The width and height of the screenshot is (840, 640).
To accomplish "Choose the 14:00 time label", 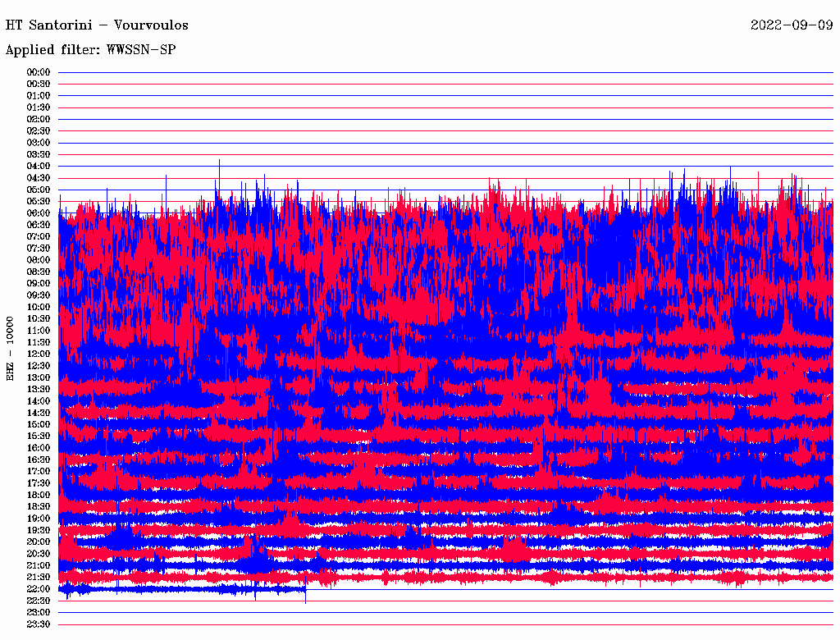I will coord(39,401).
